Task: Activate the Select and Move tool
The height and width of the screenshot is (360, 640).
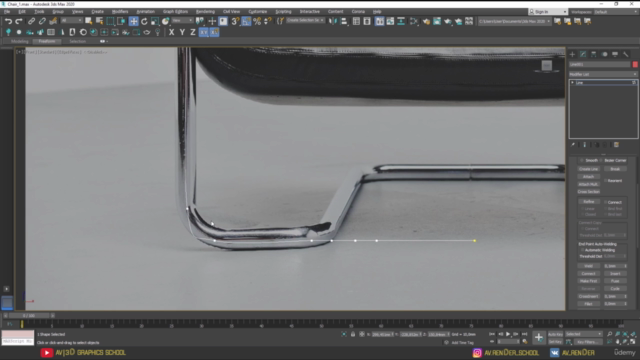Action: (x=133, y=21)
